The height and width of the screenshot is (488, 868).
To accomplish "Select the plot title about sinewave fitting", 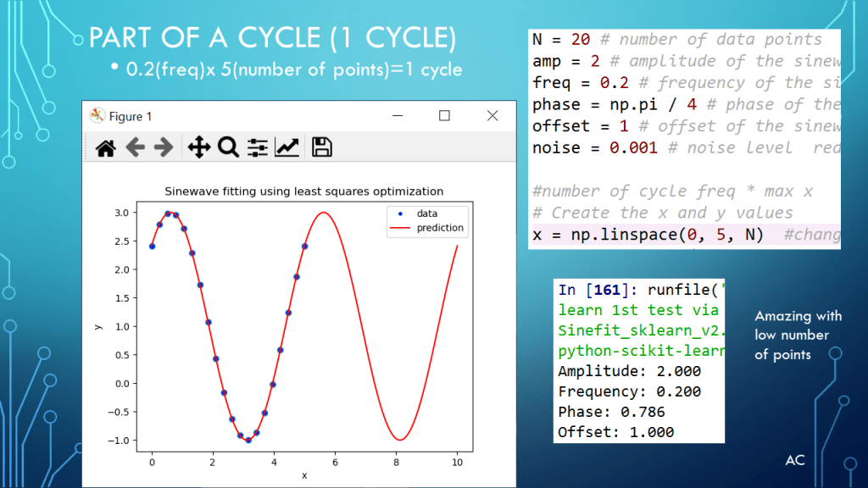I will [x=303, y=191].
